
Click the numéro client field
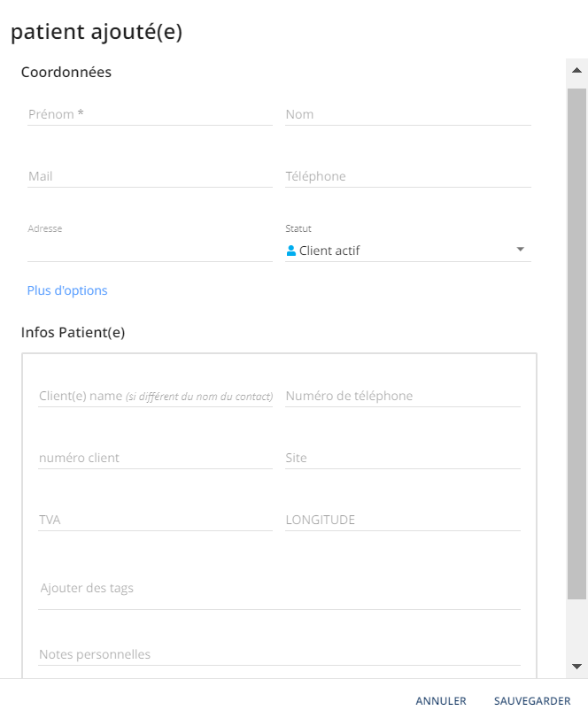click(x=156, y=458)
